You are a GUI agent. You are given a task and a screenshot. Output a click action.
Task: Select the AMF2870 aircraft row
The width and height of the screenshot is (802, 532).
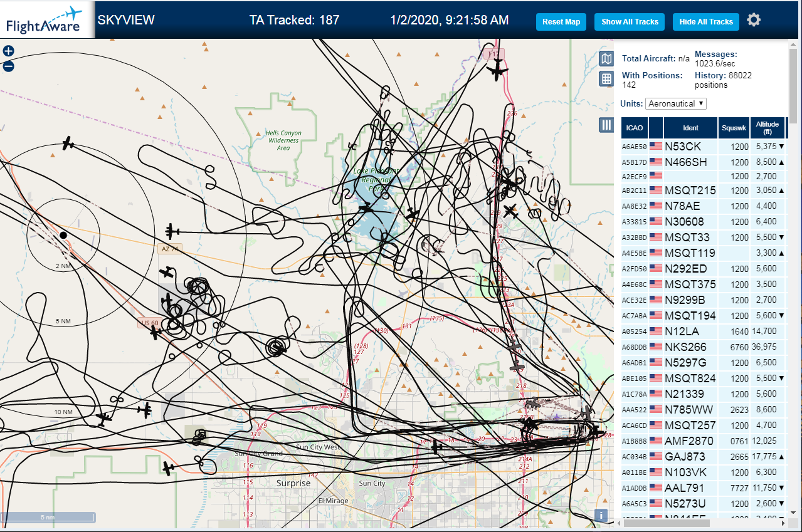pos(704,441)
